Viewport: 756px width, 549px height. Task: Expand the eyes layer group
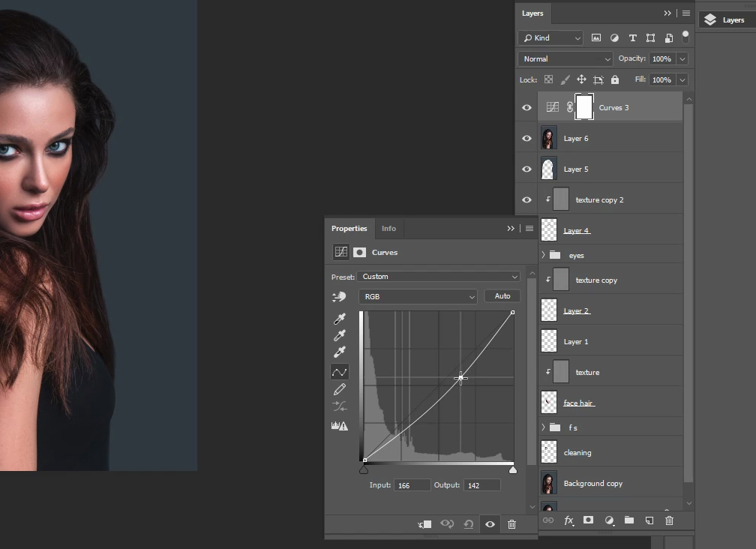[542, 255]
